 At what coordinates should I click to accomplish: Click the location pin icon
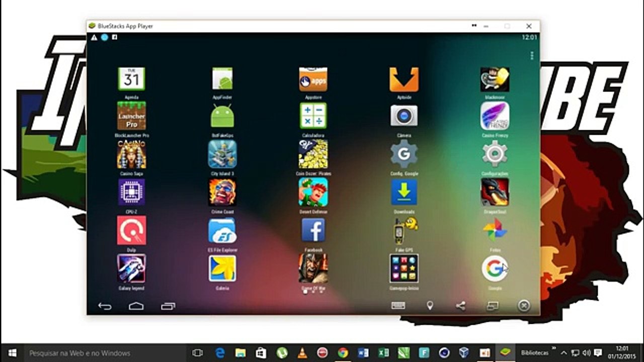pos(430,306)
